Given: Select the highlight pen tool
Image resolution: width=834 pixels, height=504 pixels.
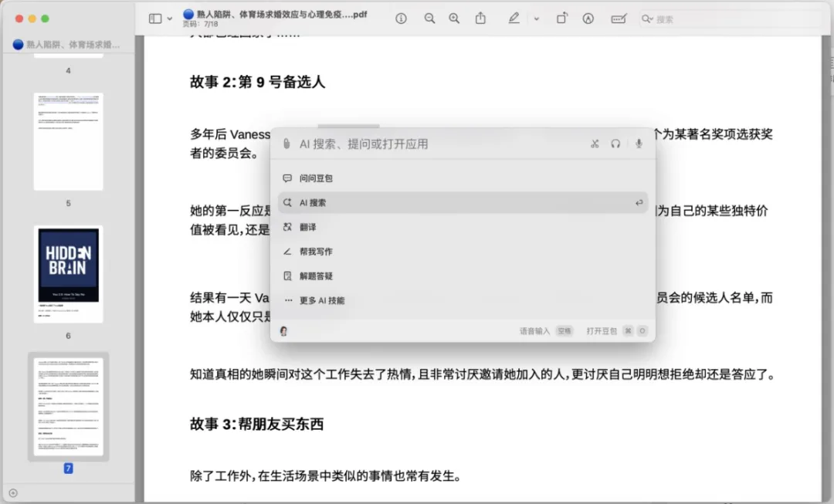Looking at the screenshot, I should tap(514, 19).
